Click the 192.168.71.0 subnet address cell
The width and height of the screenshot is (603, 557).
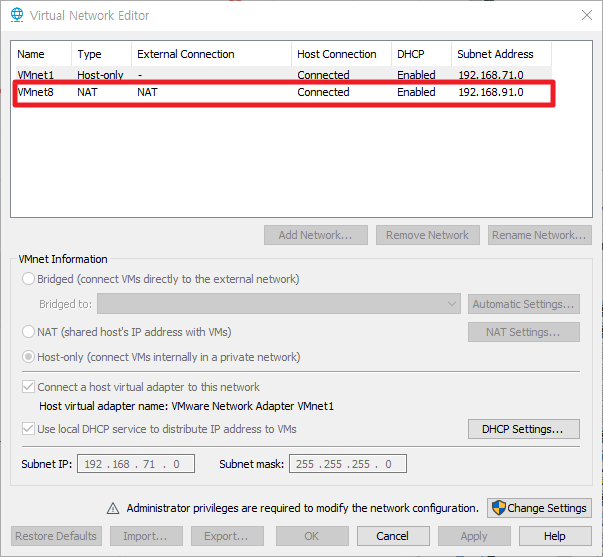point(491,75)
